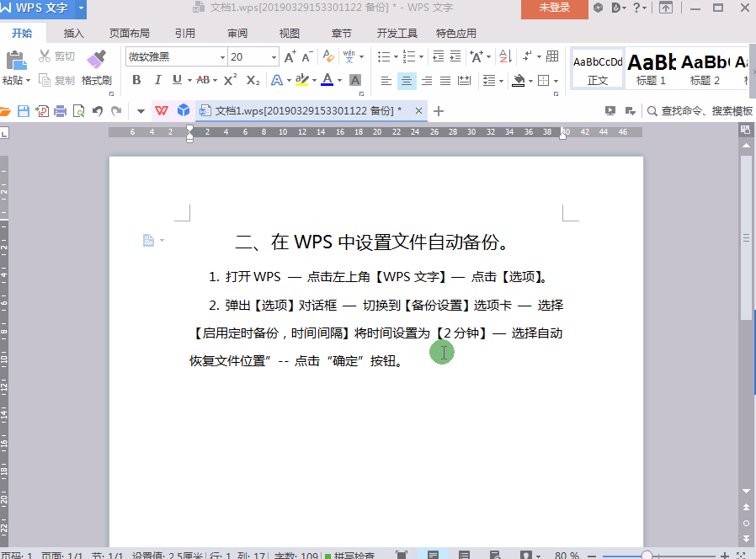Toggle underline formatting
The width and height of the screenshot is (756, 559).
(177, 79)
